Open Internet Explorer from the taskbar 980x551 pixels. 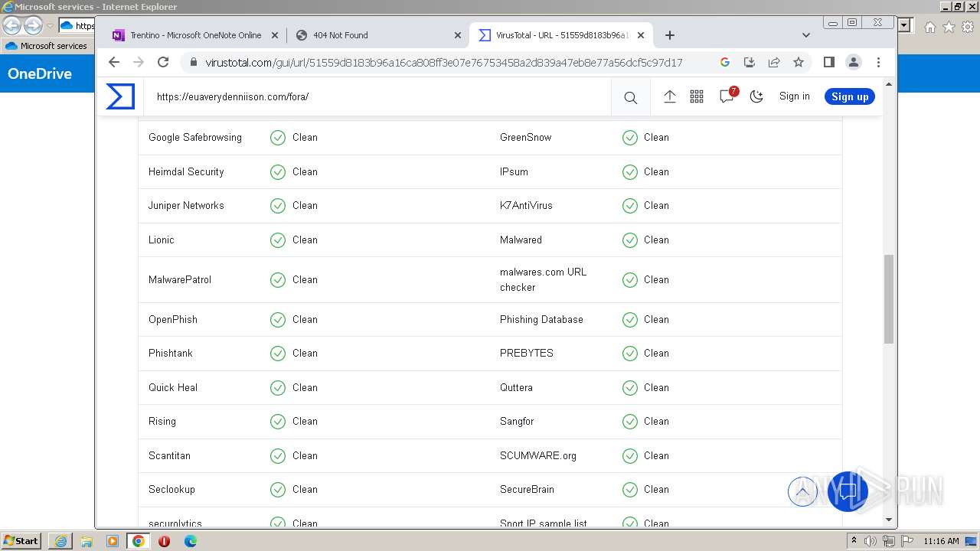click(x=60, y=541)
